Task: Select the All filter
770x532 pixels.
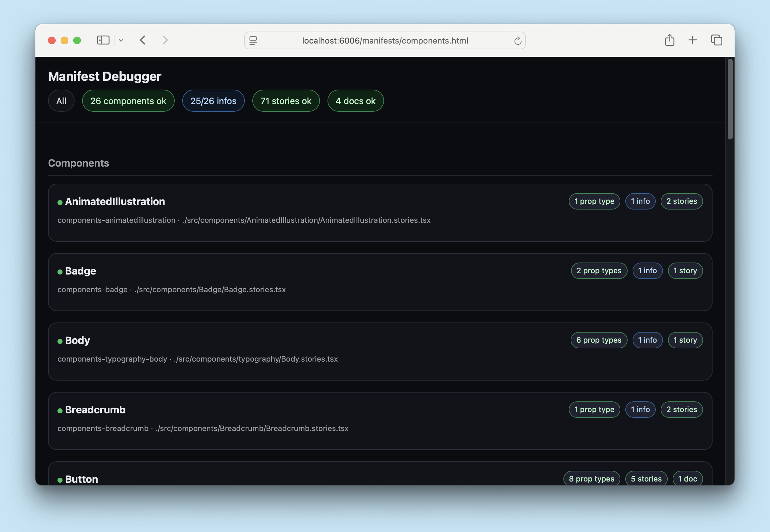Action: (x=61, y=101)
